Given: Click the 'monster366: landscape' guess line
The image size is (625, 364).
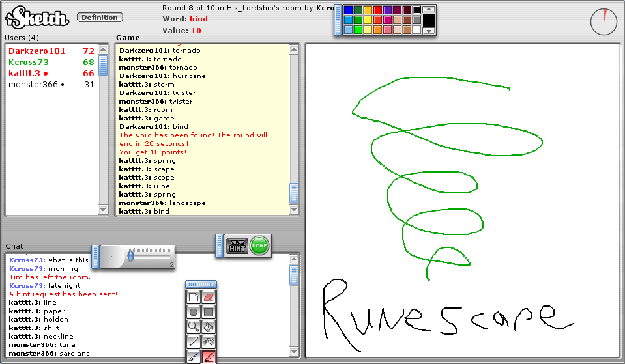Looking at the screenshot, I should point(162,203).
